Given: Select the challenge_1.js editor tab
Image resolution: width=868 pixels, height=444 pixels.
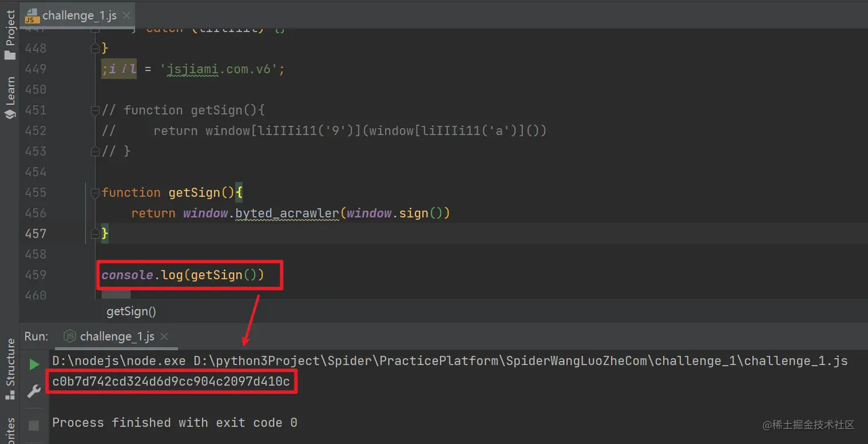Looking at the screenshot, I should (78, 16).
